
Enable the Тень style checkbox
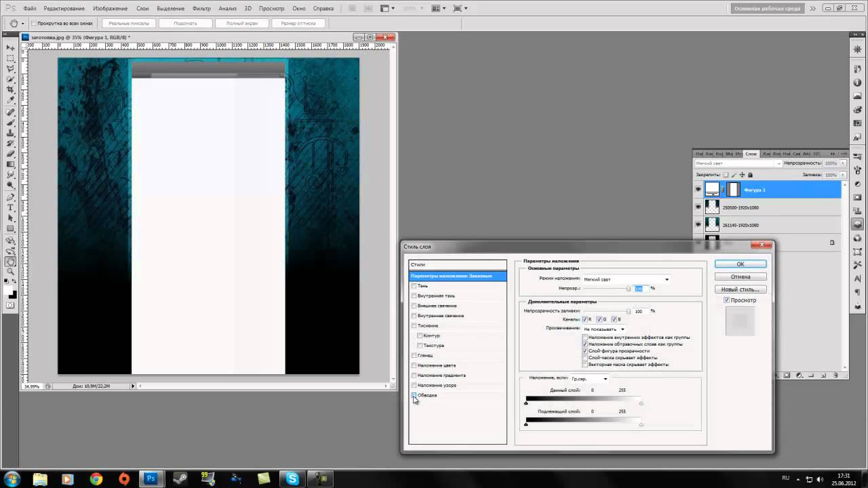(x=414, y=286)
